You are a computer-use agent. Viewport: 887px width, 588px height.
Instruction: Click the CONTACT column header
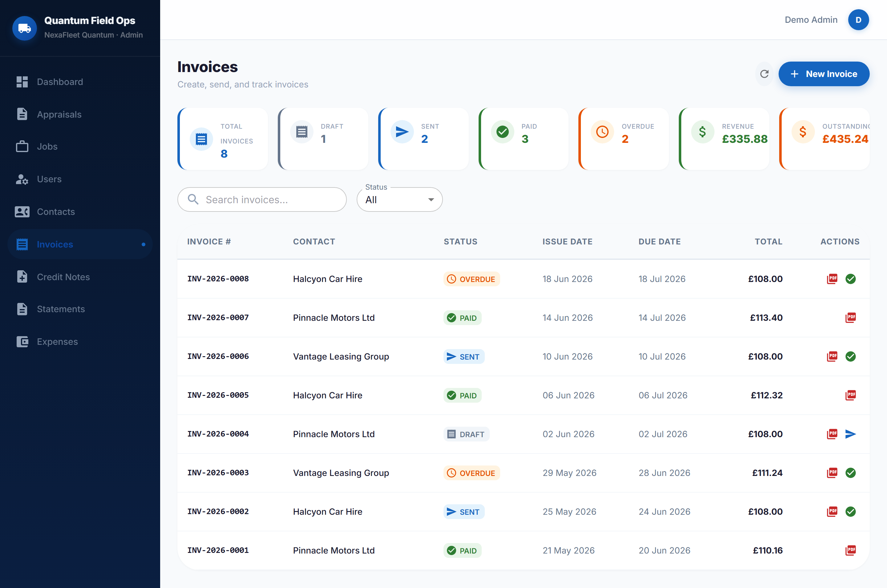tap(314, 241)
